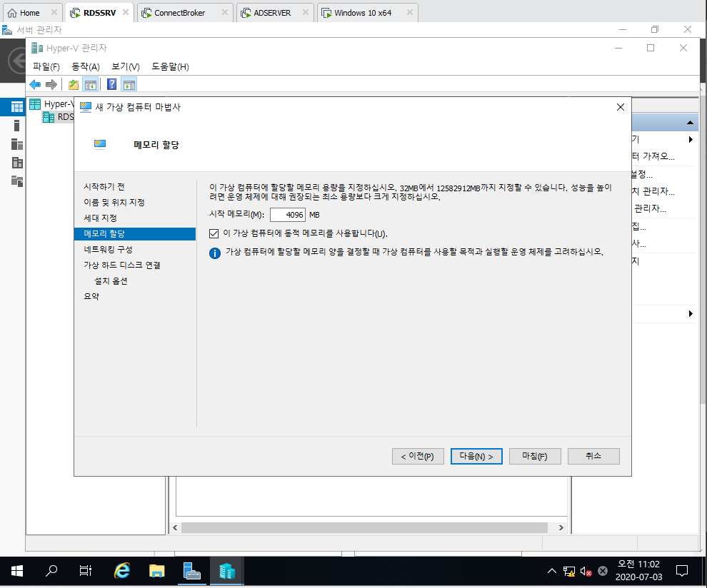707x588 pixels.
Task: Click the 가져오... action in Hyper-V pane
Action: tap(653, 156)
